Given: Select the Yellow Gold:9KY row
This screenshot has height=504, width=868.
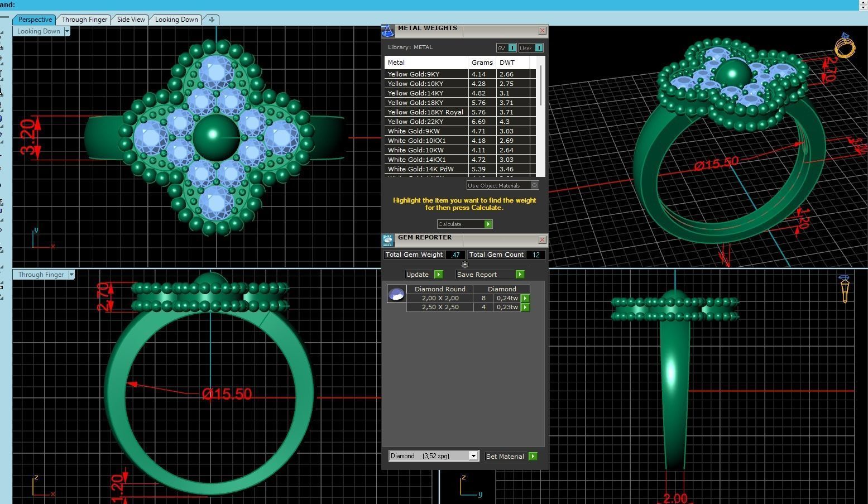Looking at the screenshot, I should tap(460, 74).
